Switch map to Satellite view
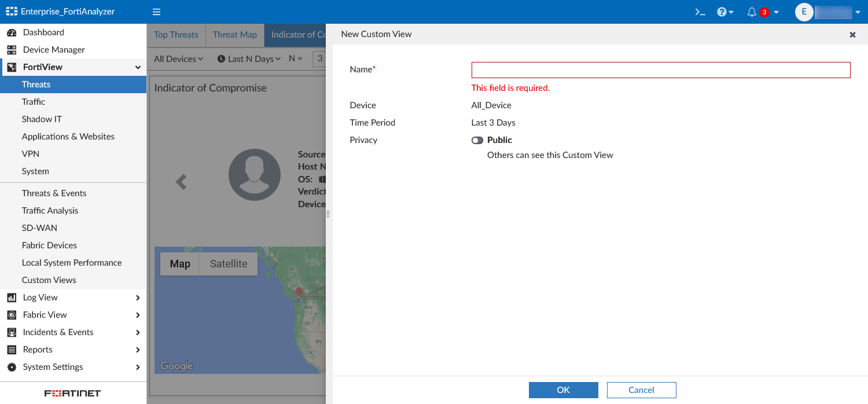The image size is (868, 404). (229, 264)
